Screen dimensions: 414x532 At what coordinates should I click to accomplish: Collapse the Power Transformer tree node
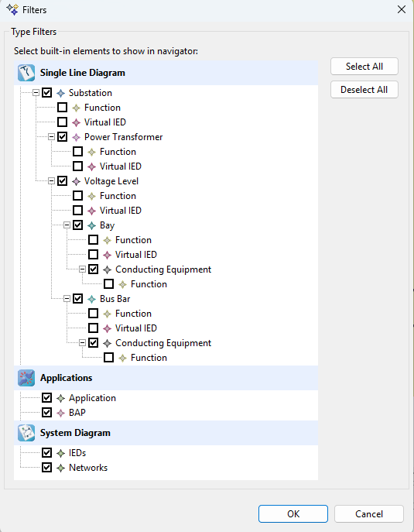[x=51, y=137]
